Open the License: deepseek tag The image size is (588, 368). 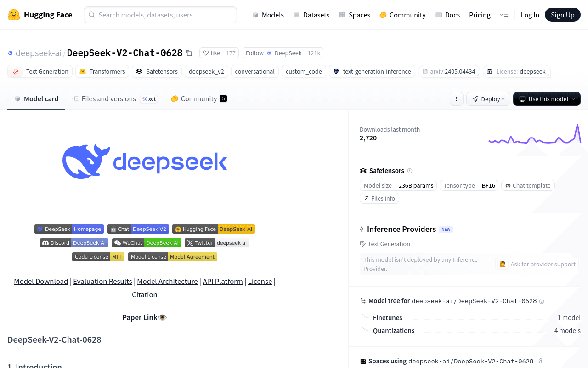pyautogui.click(x=516, y=71)
